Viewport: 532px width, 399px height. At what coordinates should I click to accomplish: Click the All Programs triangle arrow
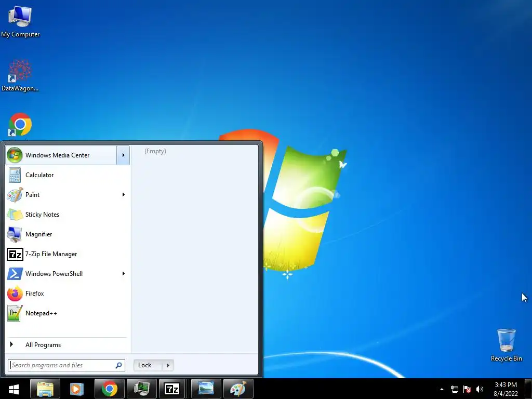pos(11,344)
